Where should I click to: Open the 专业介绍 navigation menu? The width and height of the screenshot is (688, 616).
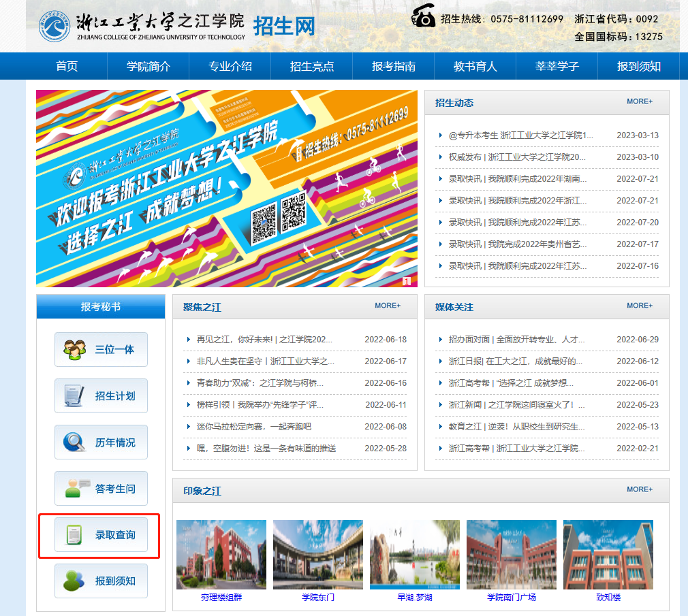[x=230, y=66]
